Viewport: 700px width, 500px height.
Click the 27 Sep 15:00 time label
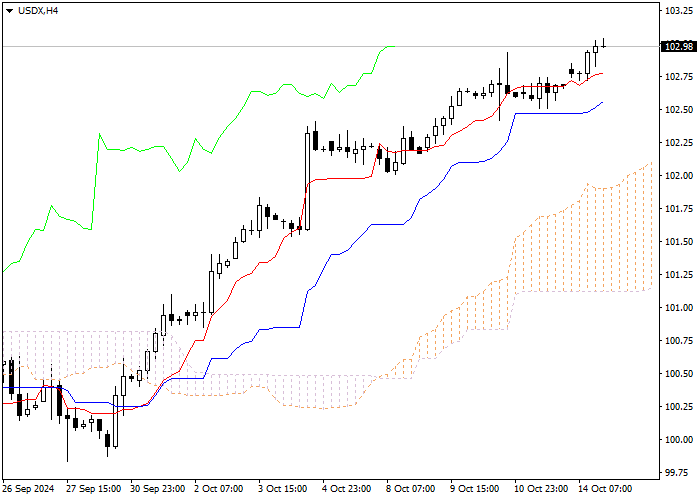click(94, 489)
